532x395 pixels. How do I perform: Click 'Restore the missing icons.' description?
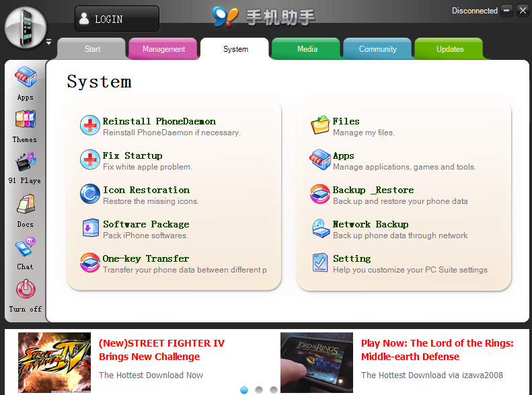[x=151, y=201]
